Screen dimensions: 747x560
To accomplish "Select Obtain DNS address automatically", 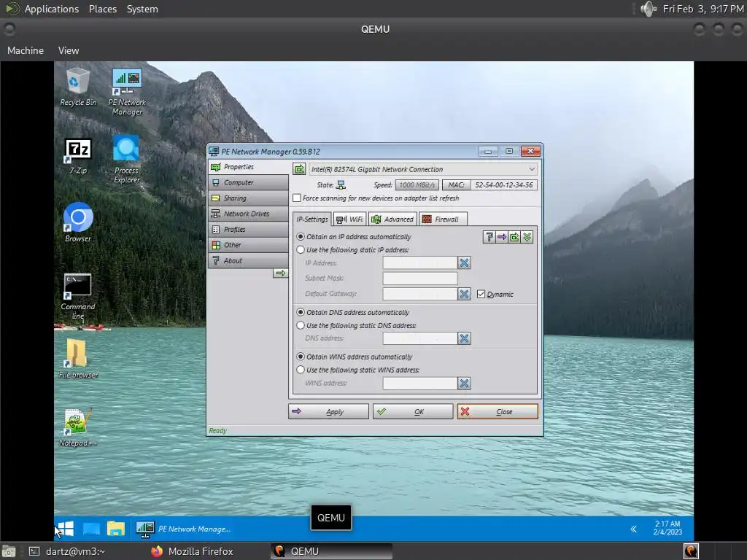I will [x=300, y=312].
